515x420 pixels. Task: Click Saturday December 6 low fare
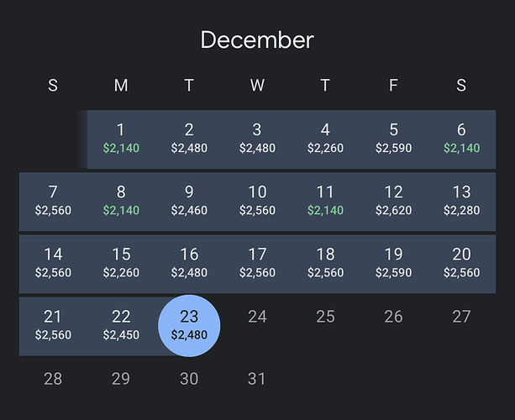461,139
